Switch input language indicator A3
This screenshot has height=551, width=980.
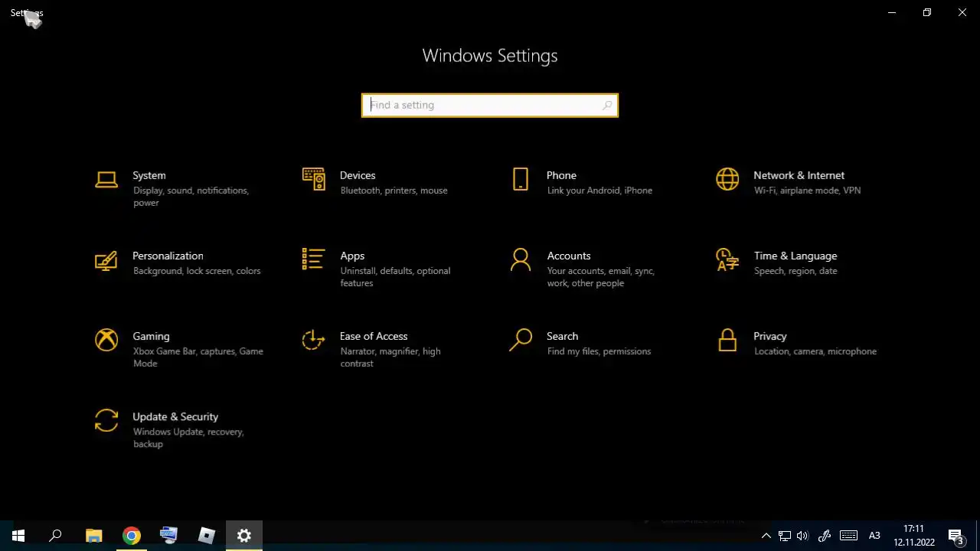click(x=874, y=536)
